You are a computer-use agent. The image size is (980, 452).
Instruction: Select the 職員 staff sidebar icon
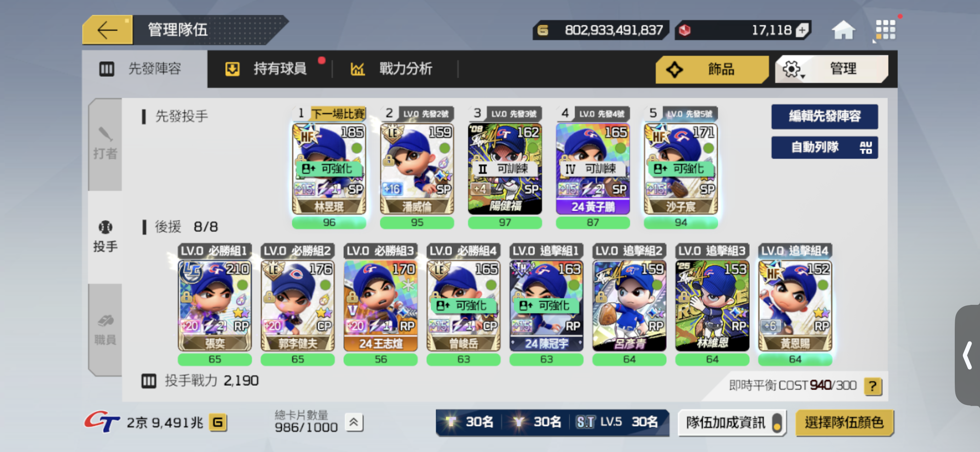[x=106, y=330]
